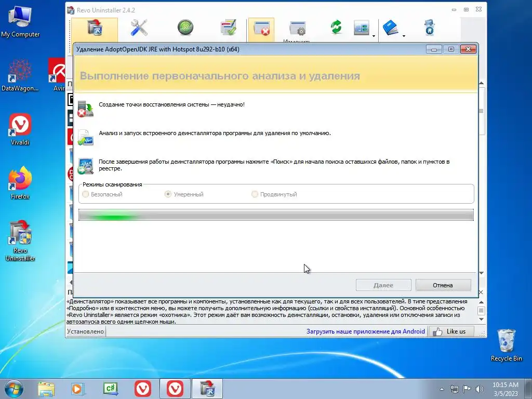The height and width of the screenshot is (399, 532).
Task: Open the first Vivaldi taskbar icon
Action: pyautogui.click(x=143, y=389)
